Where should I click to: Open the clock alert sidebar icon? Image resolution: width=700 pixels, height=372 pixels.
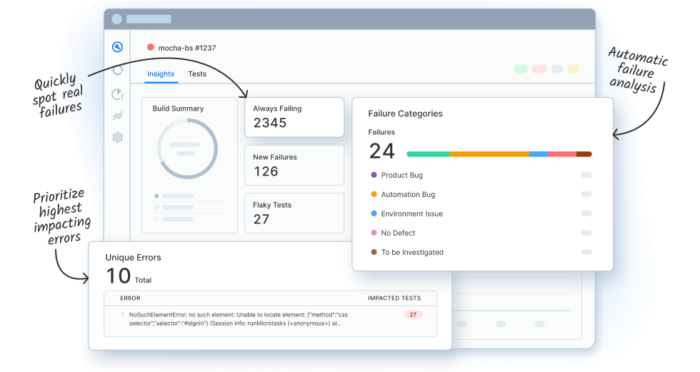click(x=117, y=94)
